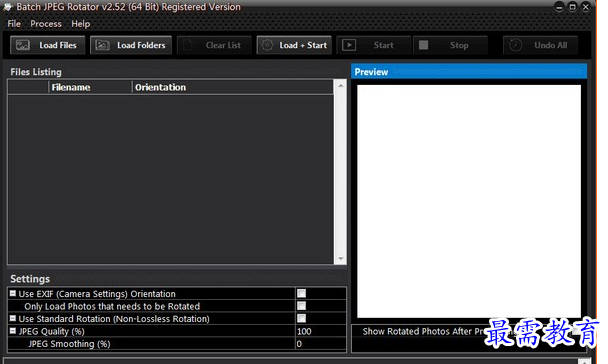Click the application icon in title bar

[8, 7]
